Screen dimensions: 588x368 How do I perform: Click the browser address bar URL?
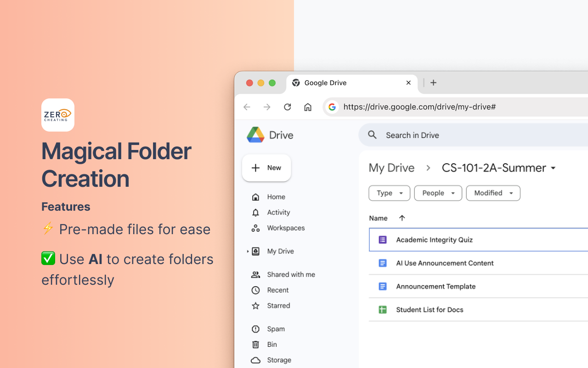coord(419,107)
